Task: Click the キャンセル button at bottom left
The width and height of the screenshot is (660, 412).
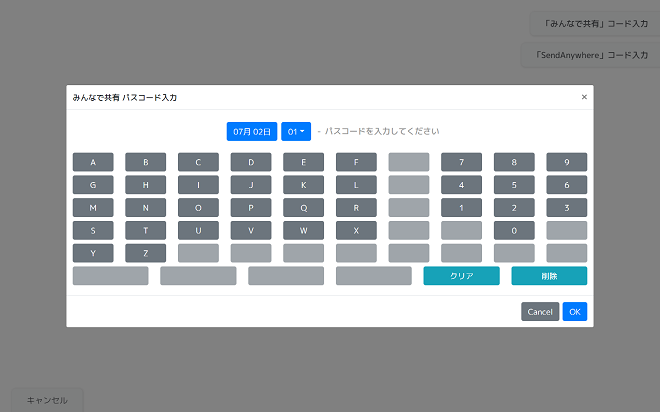Action: point(47,400)
